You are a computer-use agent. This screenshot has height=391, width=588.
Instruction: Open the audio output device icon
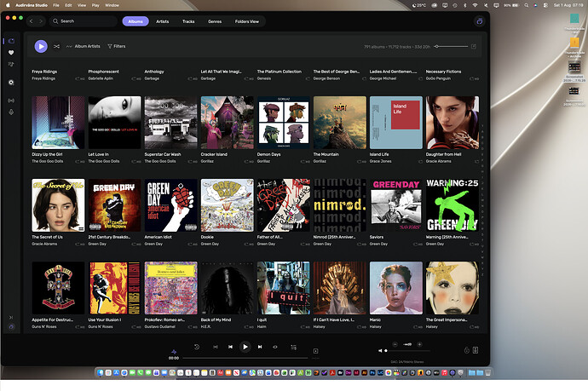pos(476,350)
